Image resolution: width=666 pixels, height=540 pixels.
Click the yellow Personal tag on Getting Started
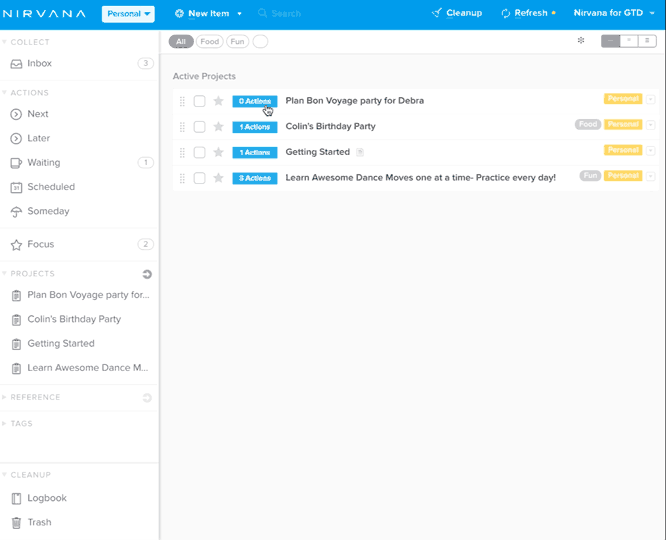click(622, 150)
